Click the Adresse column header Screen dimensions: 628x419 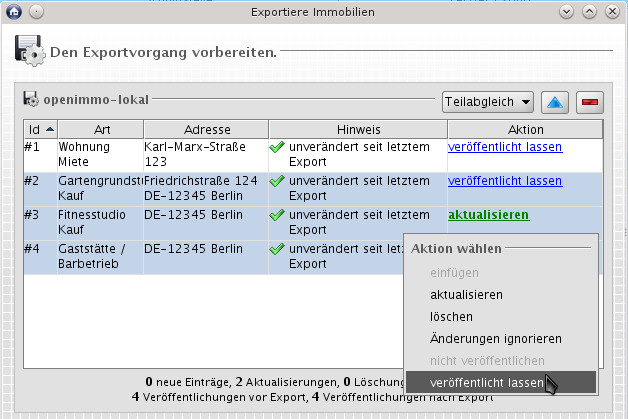click(207, 130)
